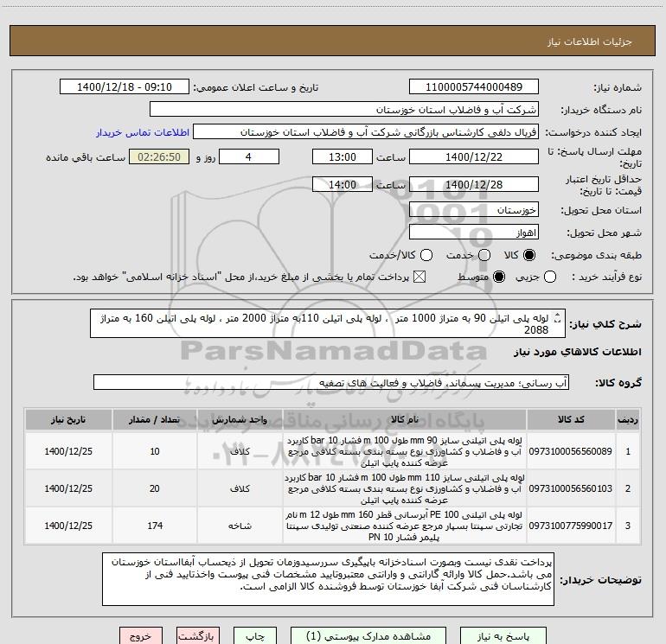Click the چاپ print button

255,636
